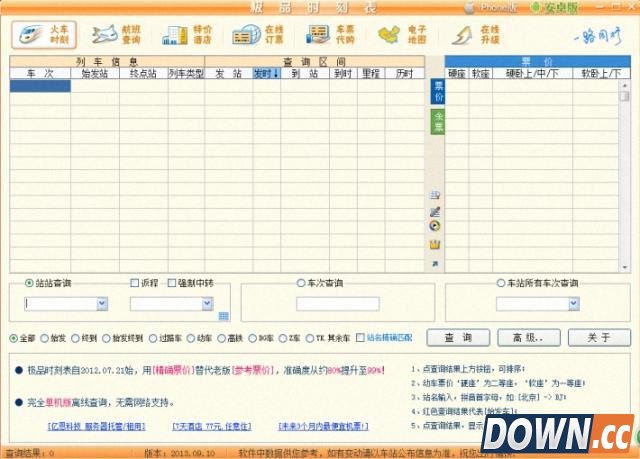Image resolution: width=640 pixels, height=459 pixels.
Task: Switch to the 余票 side tab
Action: click(x=438, y=122)
